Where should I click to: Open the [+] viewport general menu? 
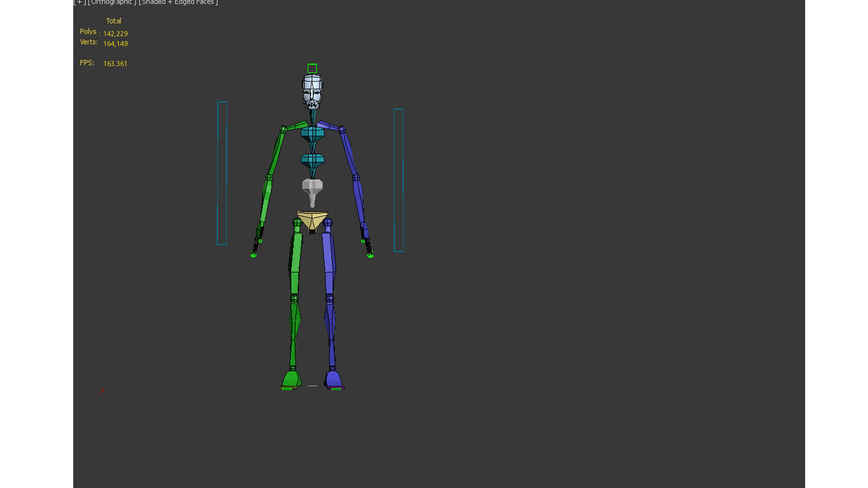(x=80, y=2)
